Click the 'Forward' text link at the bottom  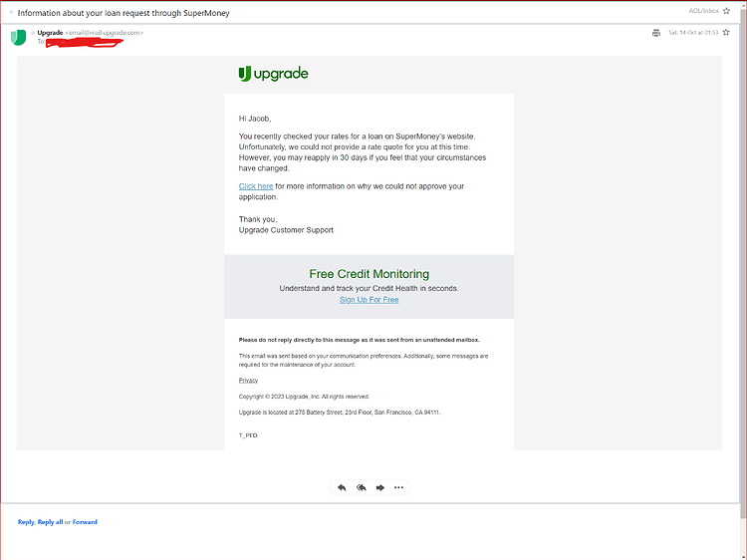coord(85,522)
